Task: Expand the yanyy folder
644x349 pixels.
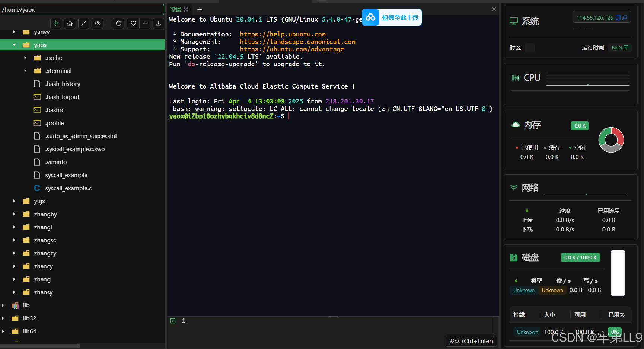Action: pos(14,32)
